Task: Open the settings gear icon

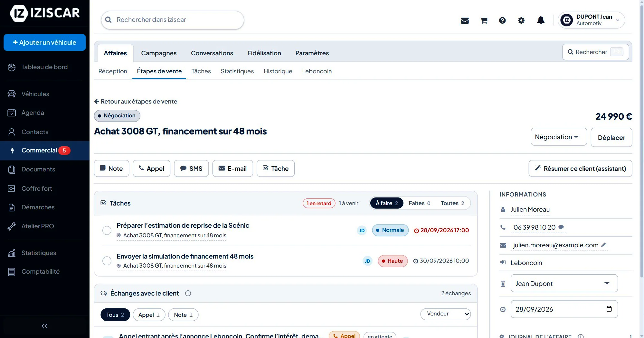Action: pos(521,21)
